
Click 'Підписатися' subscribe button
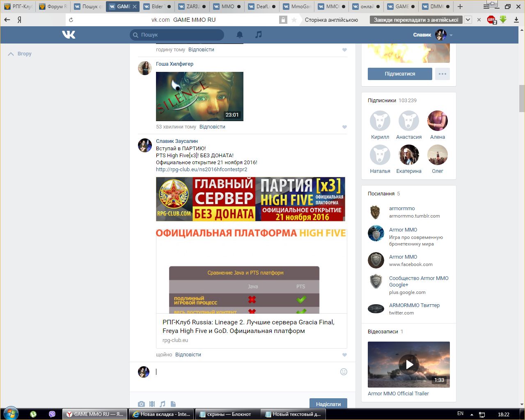point(400,74)
